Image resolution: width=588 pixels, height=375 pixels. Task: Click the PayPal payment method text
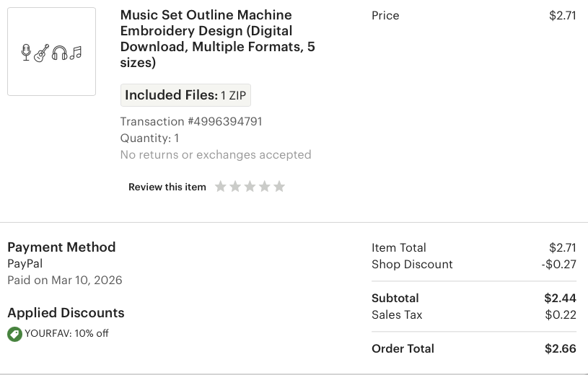click(25, 263)
